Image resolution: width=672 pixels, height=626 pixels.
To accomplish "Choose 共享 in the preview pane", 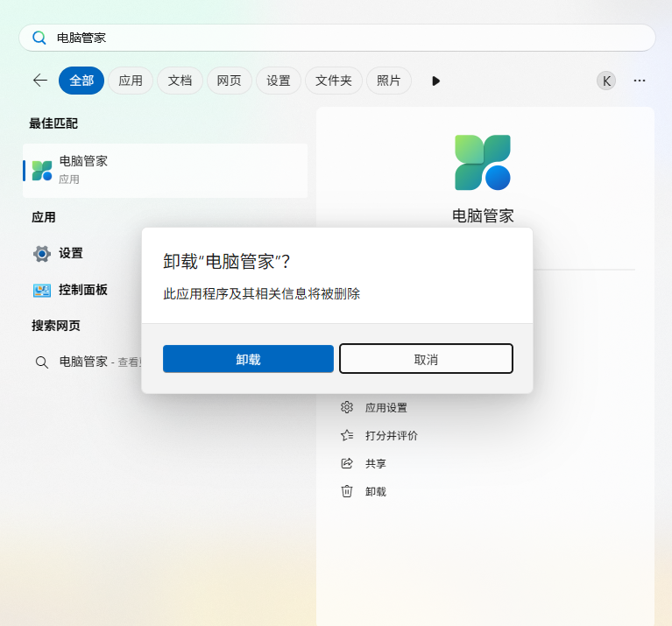I will [376, 464].
